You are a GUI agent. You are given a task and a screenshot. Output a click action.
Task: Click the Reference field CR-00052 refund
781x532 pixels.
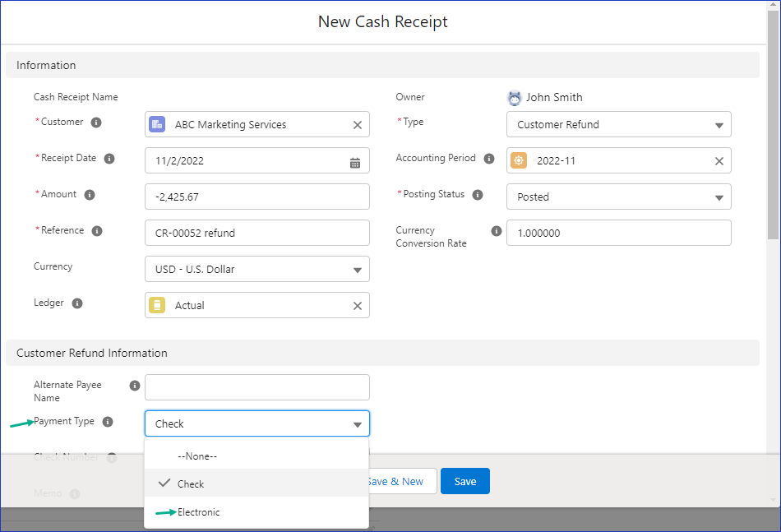pos(257,233)
